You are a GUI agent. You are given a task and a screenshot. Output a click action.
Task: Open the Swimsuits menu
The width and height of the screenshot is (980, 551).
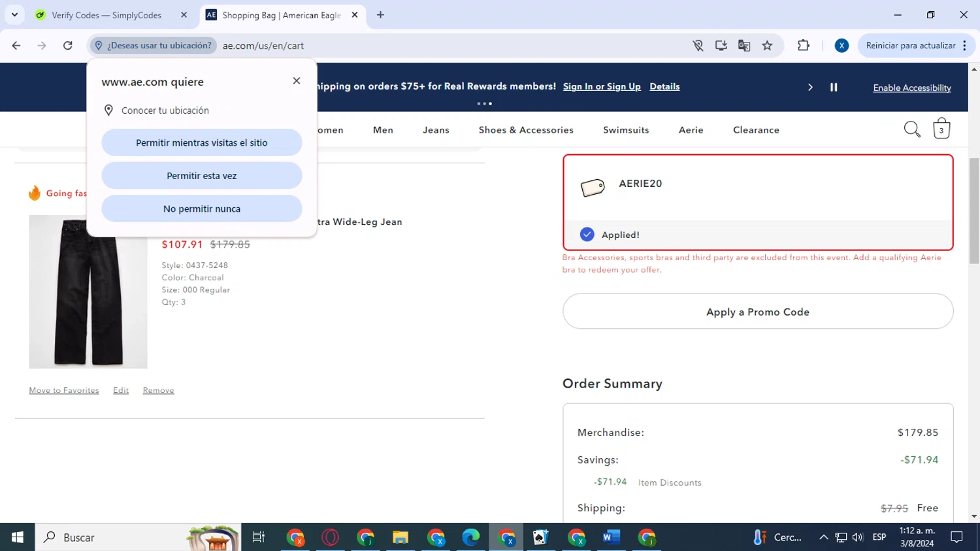click(x=626, y=130)
